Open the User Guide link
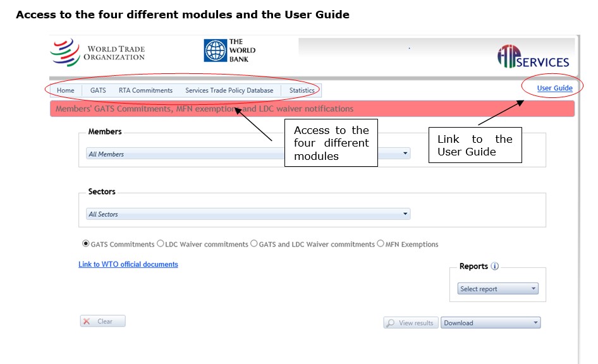This screenshot has width=598, height=364. [554, 88]
